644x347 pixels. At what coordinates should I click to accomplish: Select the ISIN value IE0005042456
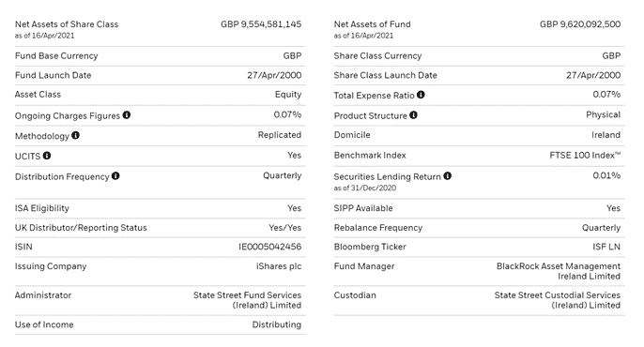(269, 247)
